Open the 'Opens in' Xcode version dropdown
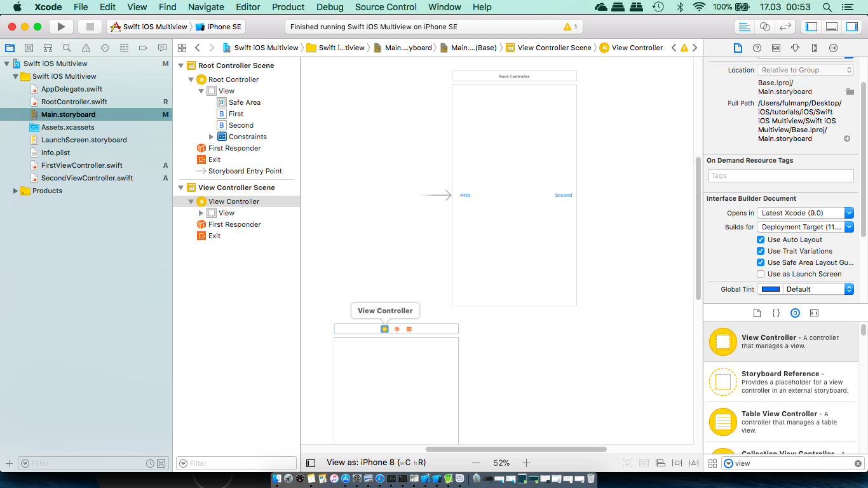The image size is (868, 488). point(805,213)
